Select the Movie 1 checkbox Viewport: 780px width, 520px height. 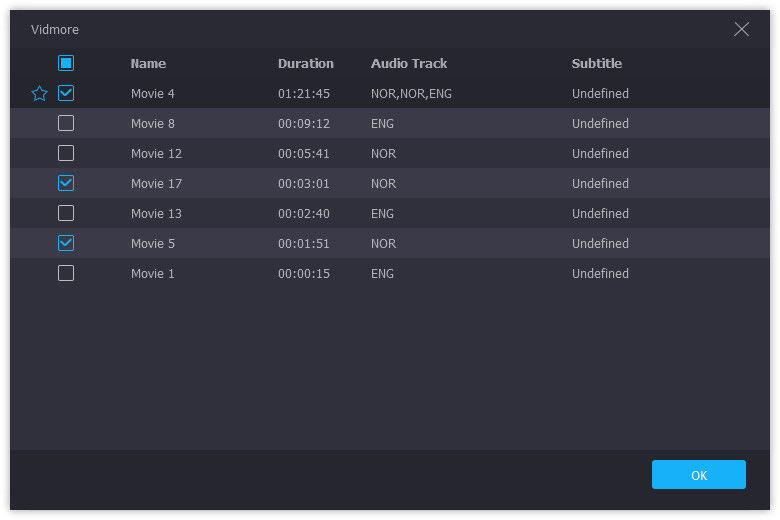(66, 273)
